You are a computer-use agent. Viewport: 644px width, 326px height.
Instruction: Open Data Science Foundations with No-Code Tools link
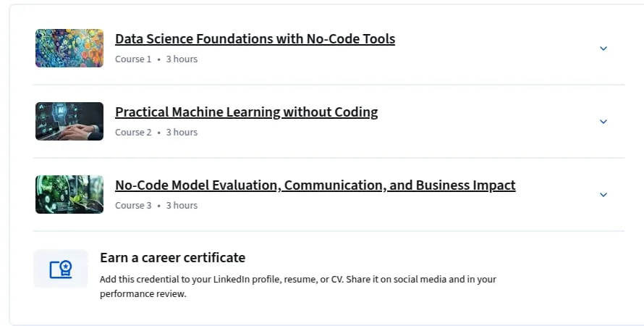[x=255, y=38]
